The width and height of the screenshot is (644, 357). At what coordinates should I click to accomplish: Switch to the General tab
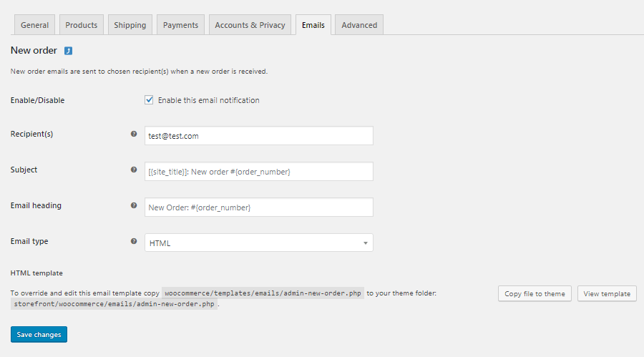[34, 25]
